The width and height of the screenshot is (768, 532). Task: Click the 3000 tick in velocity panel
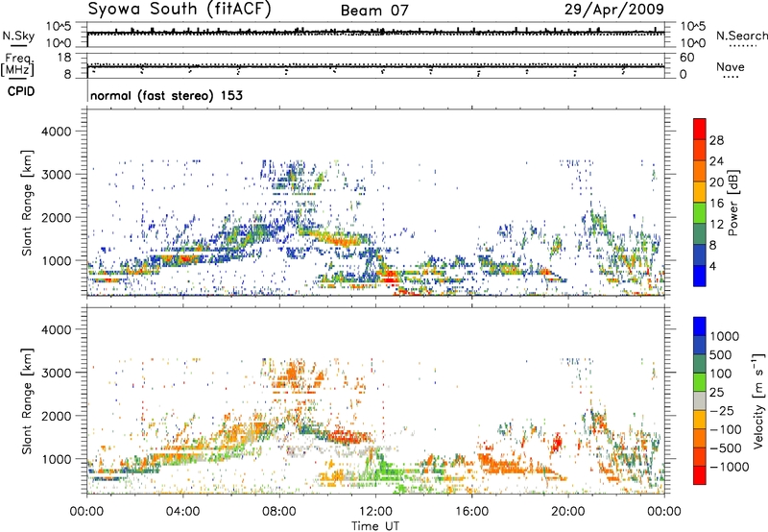[x=57, y=373]
